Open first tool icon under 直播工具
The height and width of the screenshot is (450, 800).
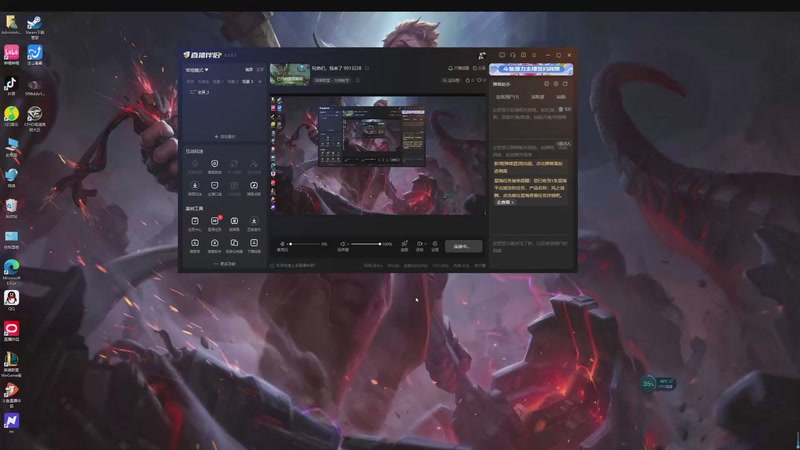pyautogui.click(x=195, y=223)
